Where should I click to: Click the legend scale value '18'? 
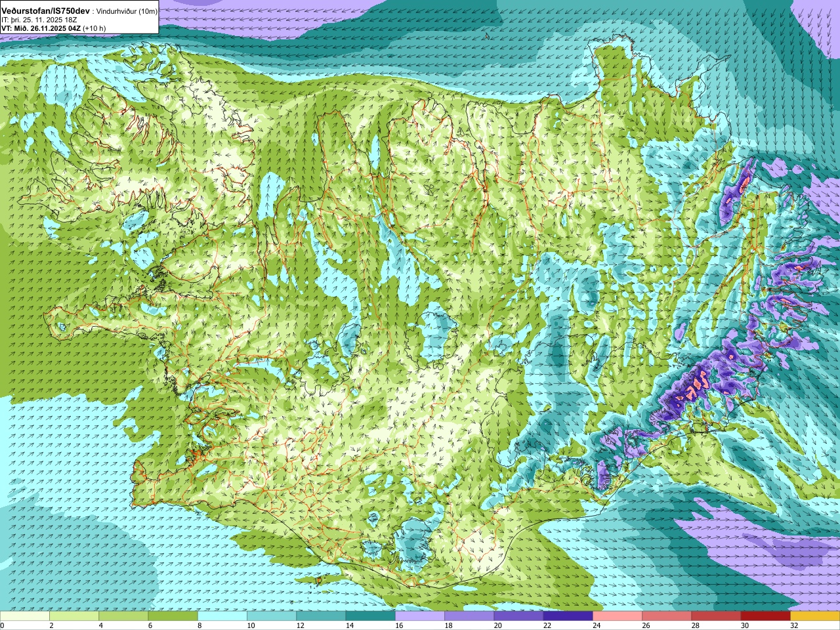448,625
